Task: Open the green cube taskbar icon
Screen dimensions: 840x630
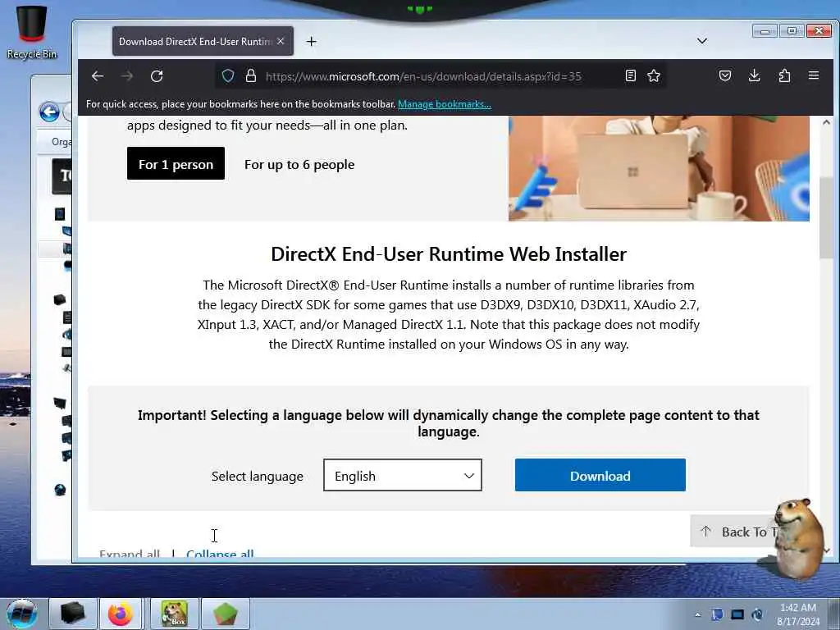Action: (226, 614)
